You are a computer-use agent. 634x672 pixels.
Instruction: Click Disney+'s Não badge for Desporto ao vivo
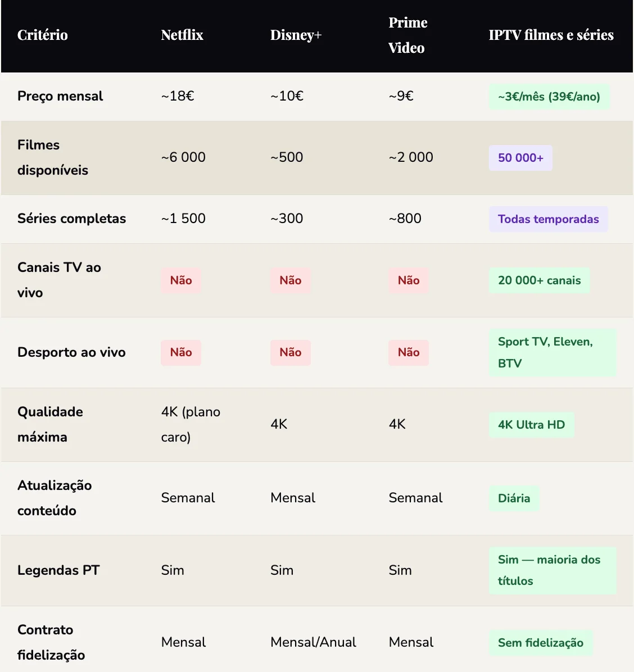[x=290, y=352]
